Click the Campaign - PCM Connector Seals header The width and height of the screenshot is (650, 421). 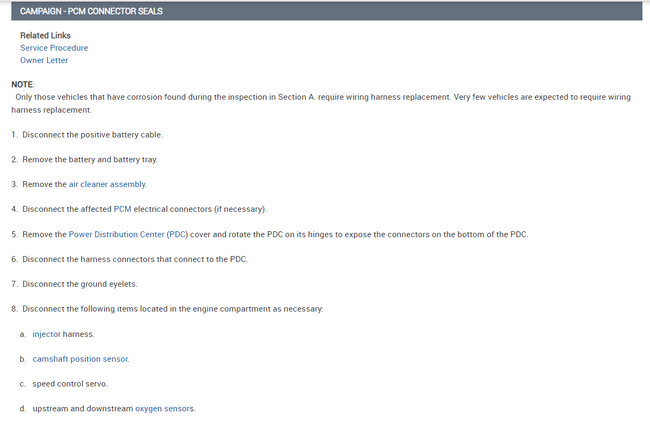(x=91, y=11)
